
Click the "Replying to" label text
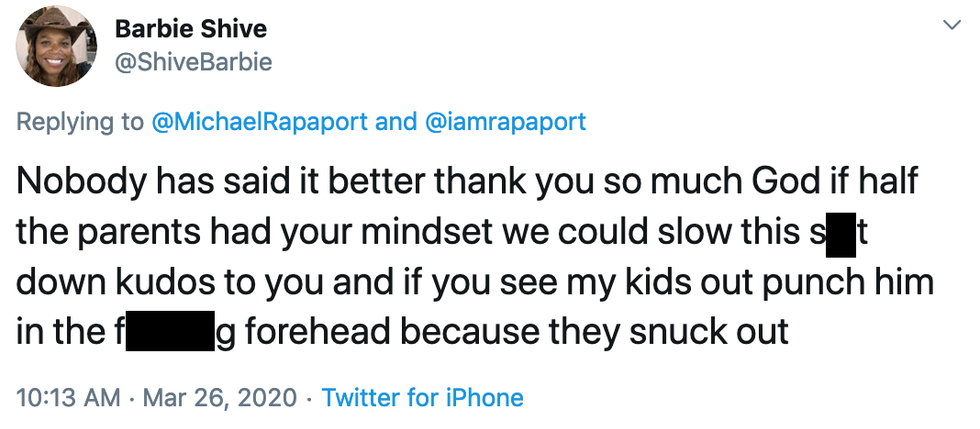(x=80, y=122)
